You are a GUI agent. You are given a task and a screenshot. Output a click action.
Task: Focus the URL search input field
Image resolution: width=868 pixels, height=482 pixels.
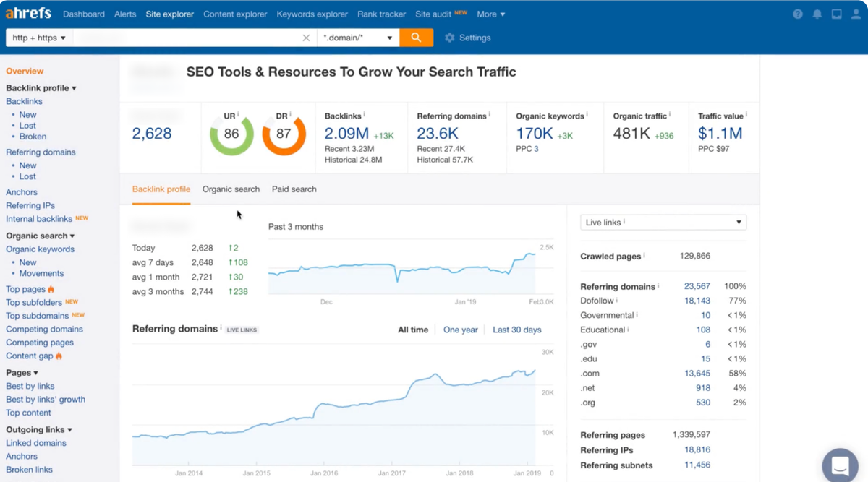coord(186,38)
